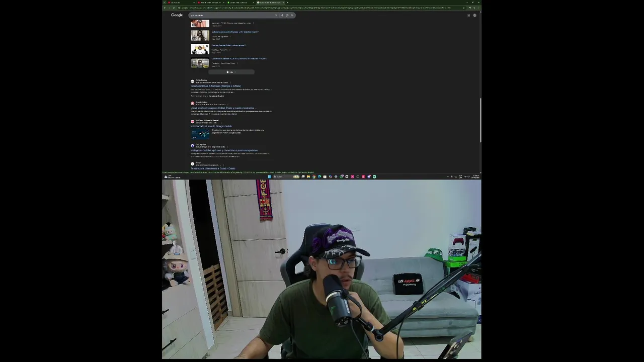644x362 pixels.
Task: Click the Windows taskbar search box
Action: [286, 176]
